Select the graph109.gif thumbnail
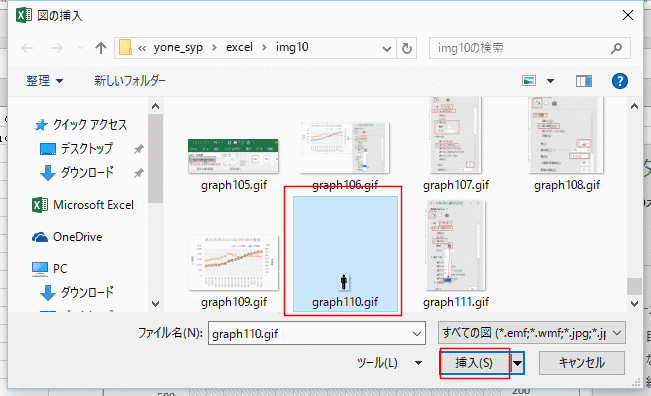Screen dimensions: 651x396 point(234,271)
